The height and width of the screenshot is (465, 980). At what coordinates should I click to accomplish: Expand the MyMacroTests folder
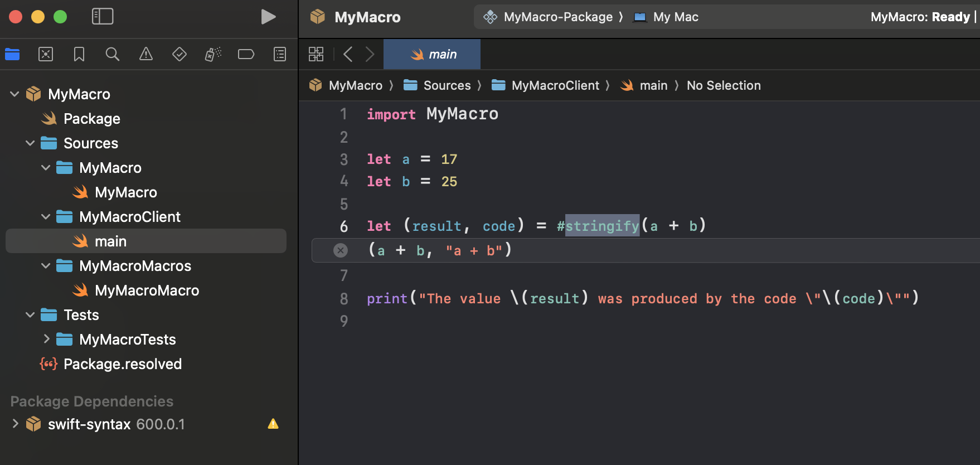coord(46,339)
